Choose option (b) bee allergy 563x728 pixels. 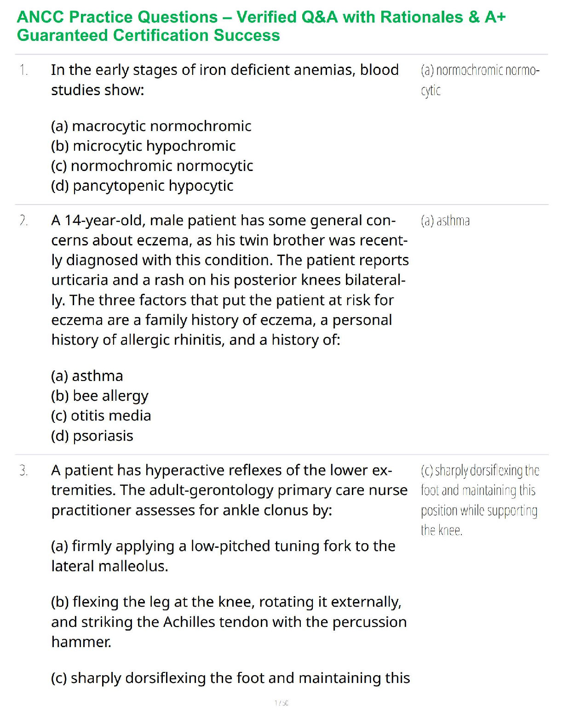point(100,396)
